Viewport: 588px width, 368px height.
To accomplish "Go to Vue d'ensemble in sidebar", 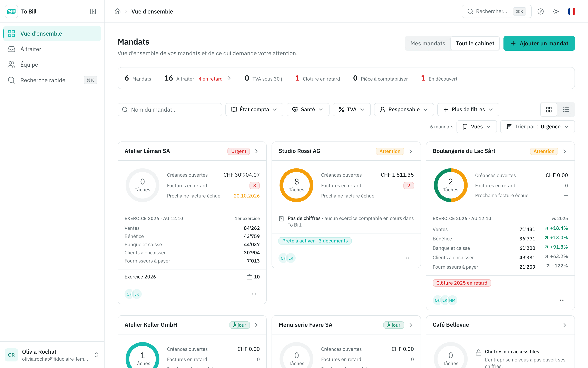I will click(52, 34).
